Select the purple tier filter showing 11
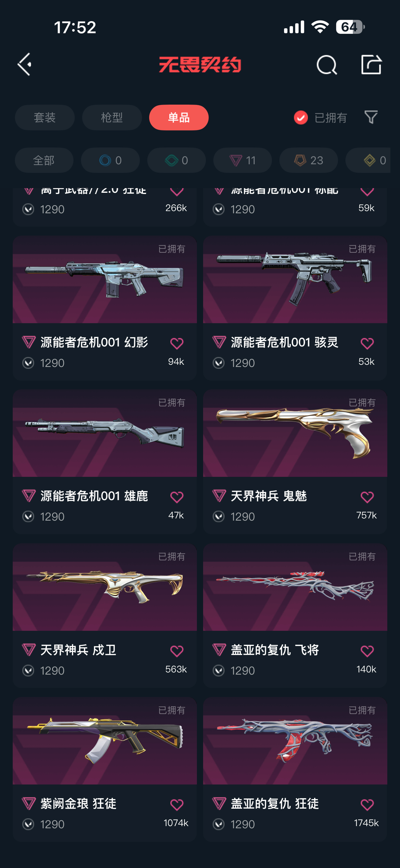400x868 pixels. [243, 160]
